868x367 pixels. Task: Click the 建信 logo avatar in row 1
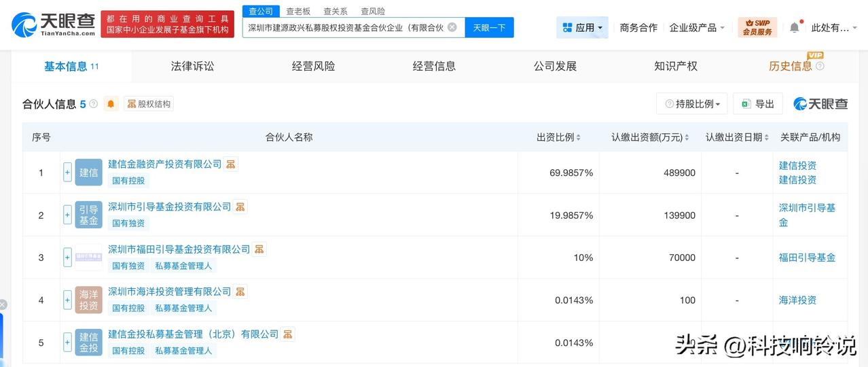pyautogui.click(x=88, y=173)
